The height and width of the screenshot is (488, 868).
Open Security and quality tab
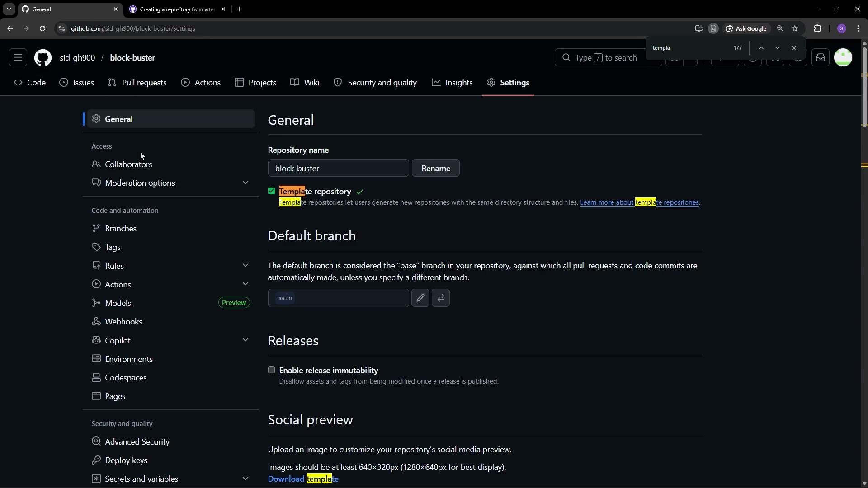coord(375,83)
